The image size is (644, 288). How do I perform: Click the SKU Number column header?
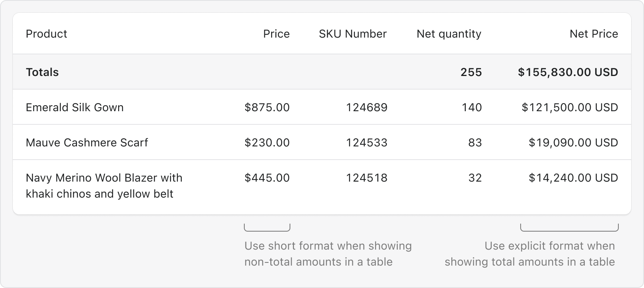[x=353, y=34]
